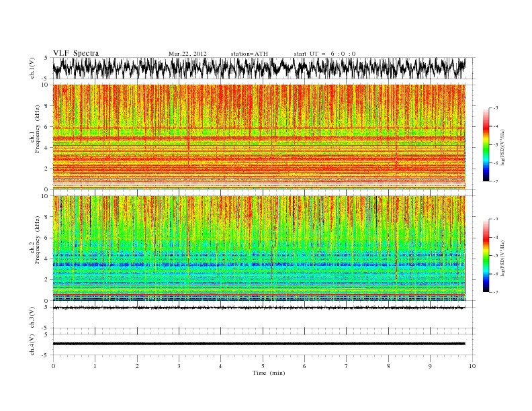Viewport: 532px width, 411px height.
Task: Click the "7" tick on the time axis
Action: 346,366
